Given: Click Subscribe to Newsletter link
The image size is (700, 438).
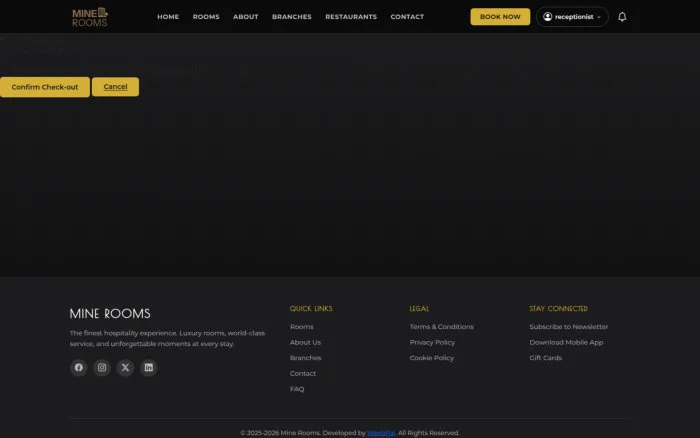Looking at the screenshot, I should tap(569, 327).
